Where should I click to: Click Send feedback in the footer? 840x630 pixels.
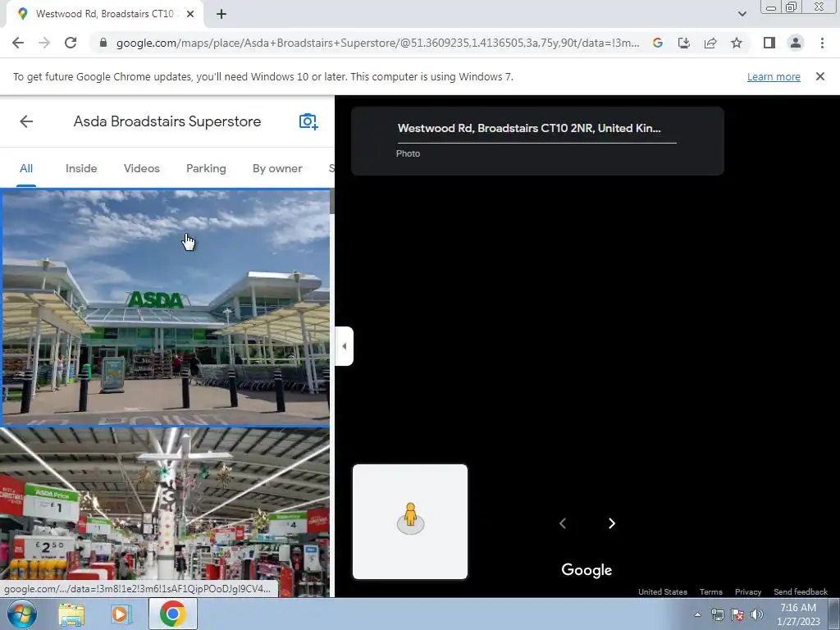coord(801,592)
